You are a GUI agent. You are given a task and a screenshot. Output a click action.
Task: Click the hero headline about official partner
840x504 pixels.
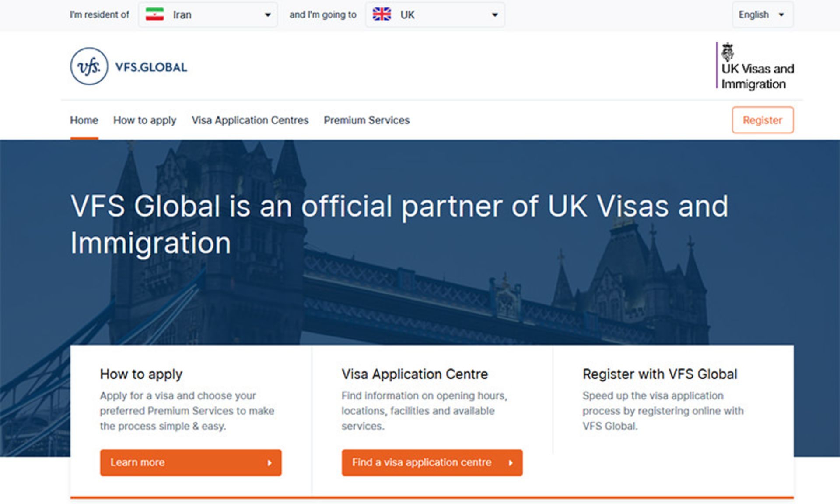click(x=399, y=224)
